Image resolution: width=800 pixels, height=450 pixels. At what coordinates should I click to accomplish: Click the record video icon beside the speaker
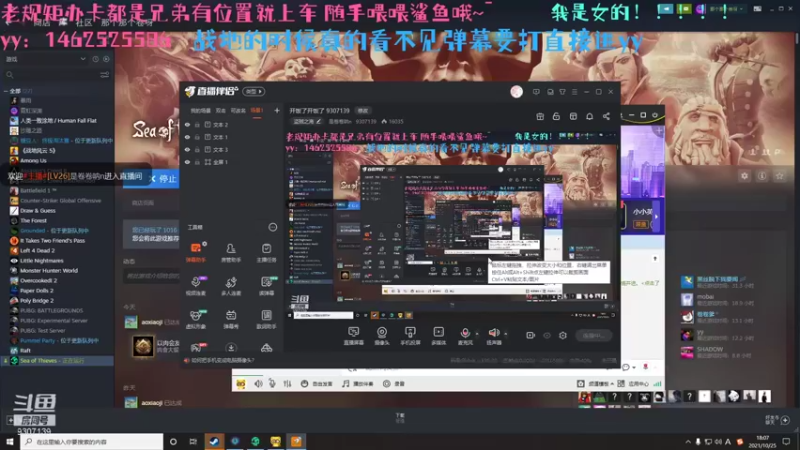point(530,335)
